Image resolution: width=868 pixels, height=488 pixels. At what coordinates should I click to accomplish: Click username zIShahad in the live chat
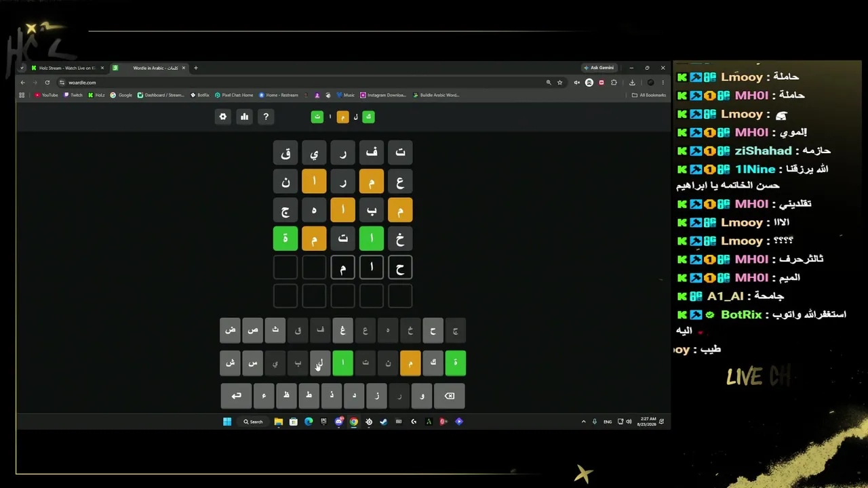coord(763,151)
